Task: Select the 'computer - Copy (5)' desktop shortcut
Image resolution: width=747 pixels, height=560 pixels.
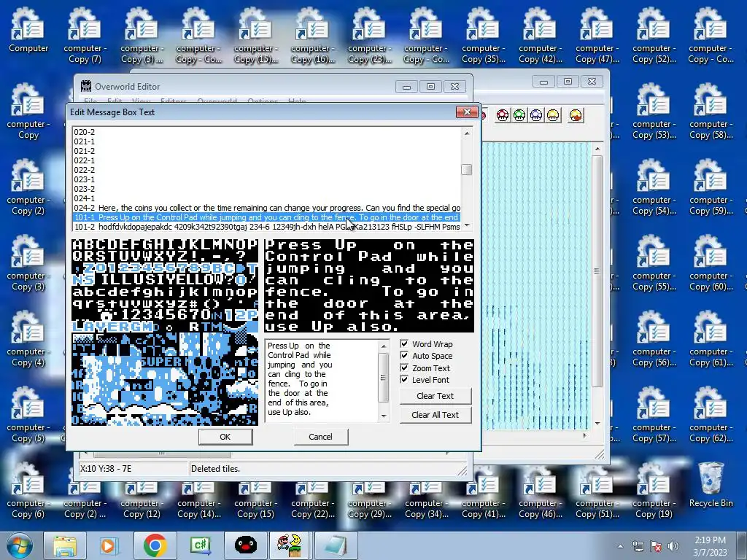Action: (x=28, y=415)
